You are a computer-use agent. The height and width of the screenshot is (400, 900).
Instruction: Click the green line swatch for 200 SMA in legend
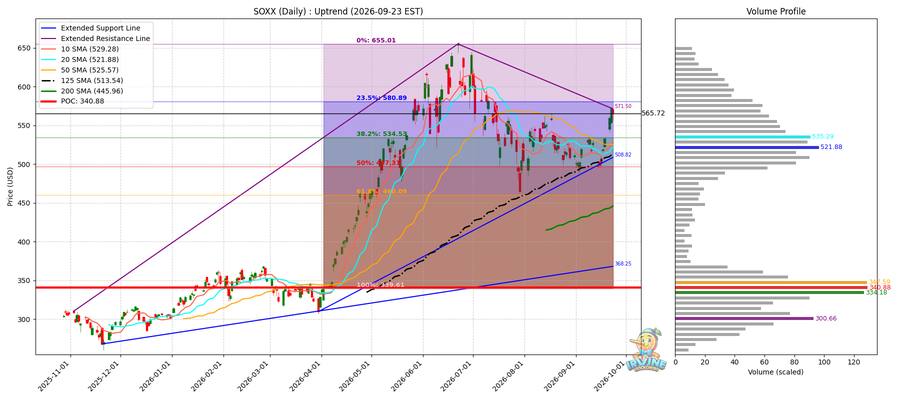tap(51, 91)
